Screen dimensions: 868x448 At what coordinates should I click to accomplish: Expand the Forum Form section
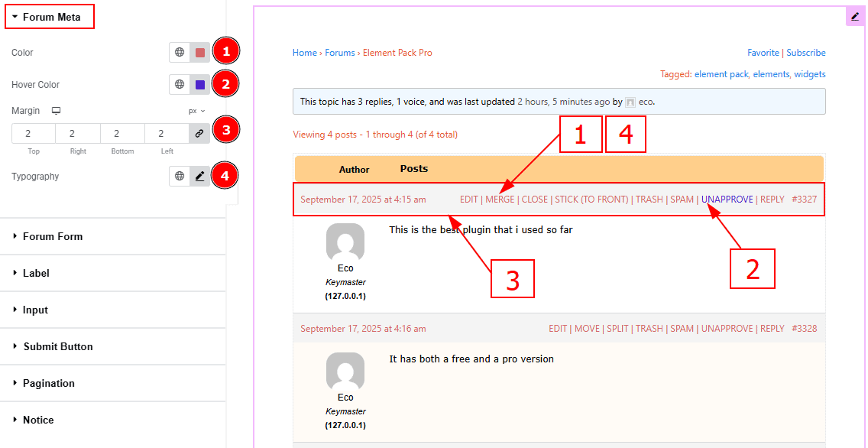click(113, 236)
